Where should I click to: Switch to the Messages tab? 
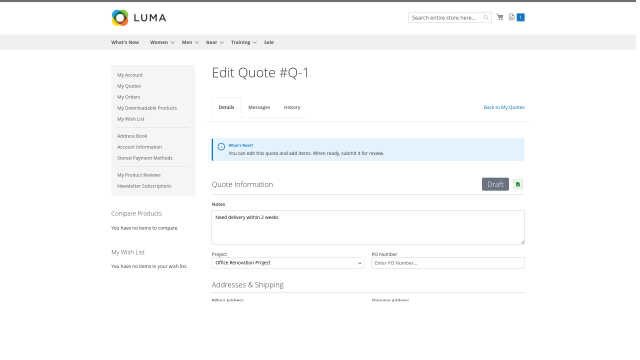(259, 107)
